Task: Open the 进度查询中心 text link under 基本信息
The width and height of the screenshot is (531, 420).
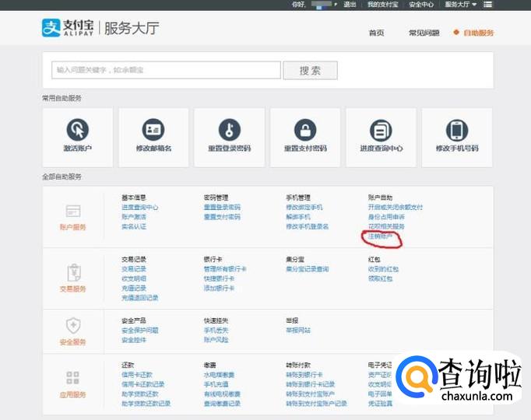Action: (x=140, y=208)
